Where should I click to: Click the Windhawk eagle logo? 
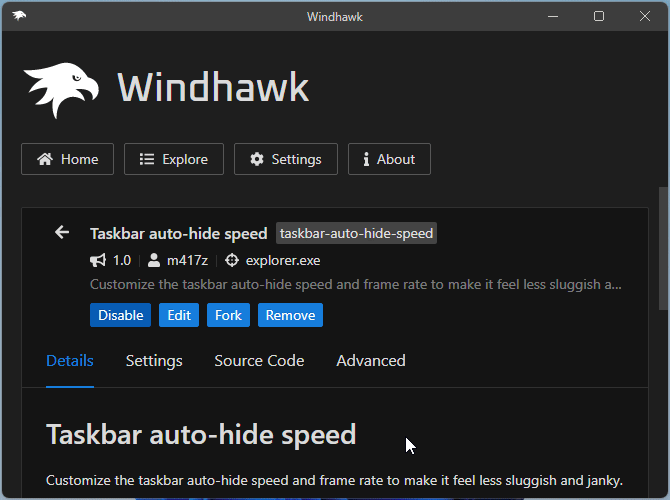61,90
